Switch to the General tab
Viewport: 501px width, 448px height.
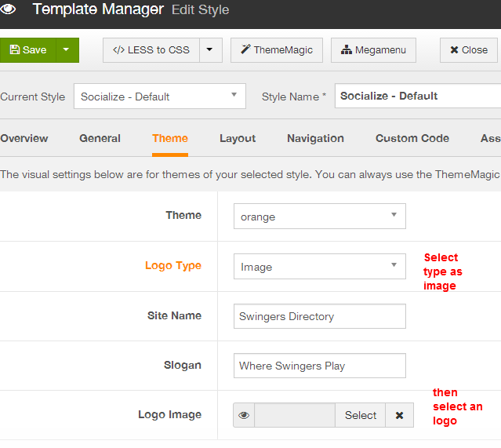(x=100, y=139)
